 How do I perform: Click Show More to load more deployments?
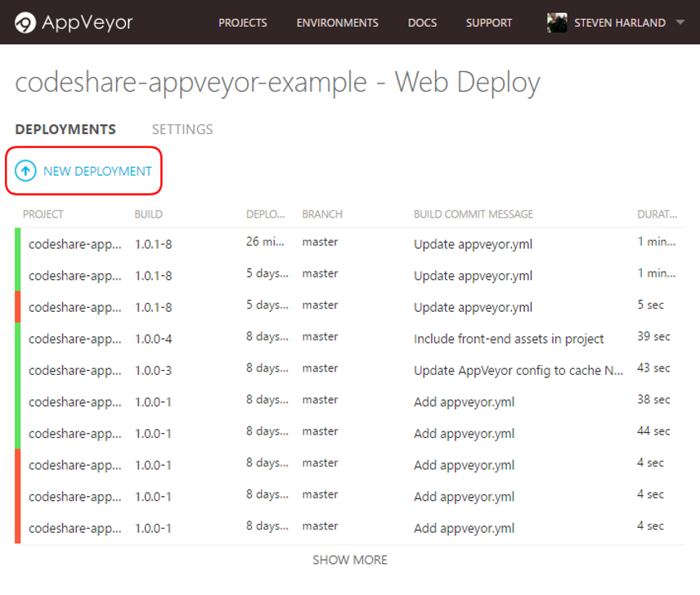[350, 560]
